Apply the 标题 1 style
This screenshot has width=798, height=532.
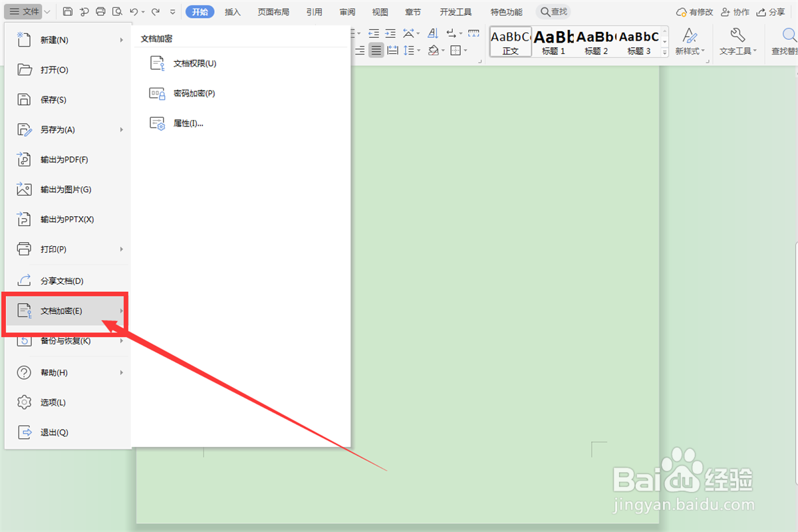click(553, 42)
